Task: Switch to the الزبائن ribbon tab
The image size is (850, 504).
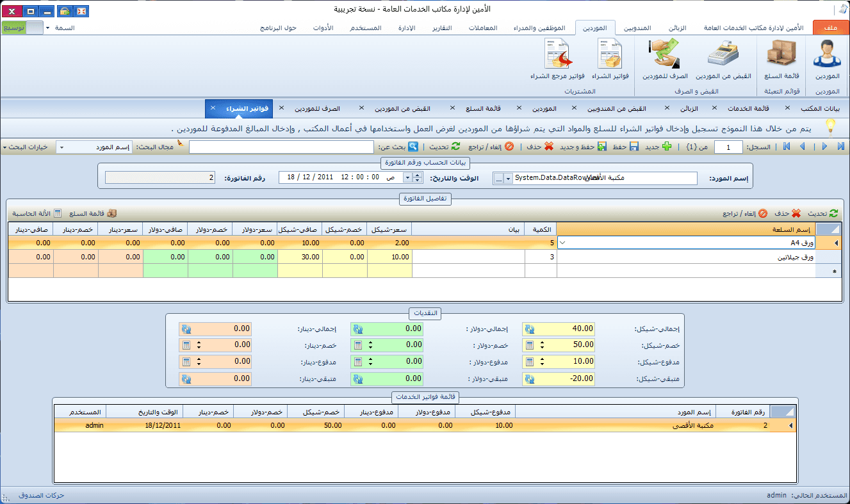Action: pyautogui.click(x=677, y=28)
